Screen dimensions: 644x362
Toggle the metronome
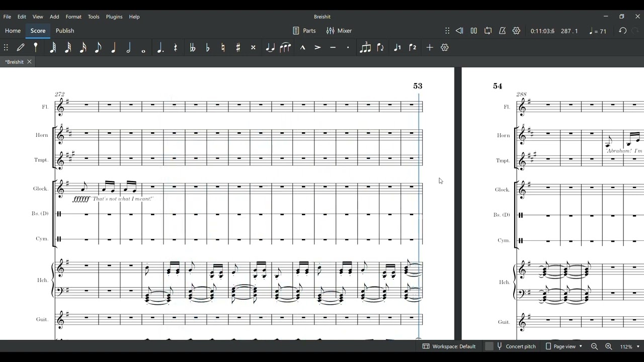(x=502, y=31)
